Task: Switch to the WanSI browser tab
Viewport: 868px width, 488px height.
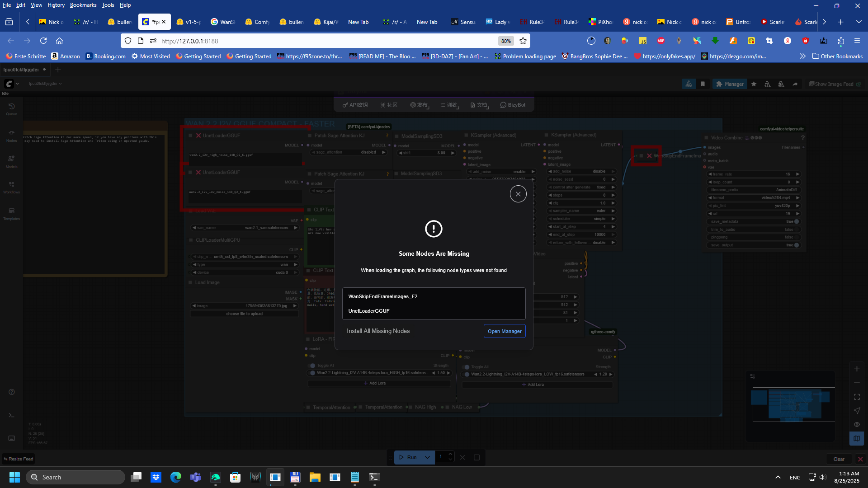Action: tap(223, 22)
